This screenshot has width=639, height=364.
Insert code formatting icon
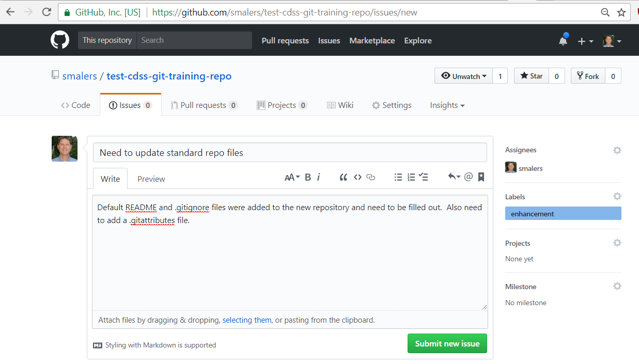coord(357,177)
